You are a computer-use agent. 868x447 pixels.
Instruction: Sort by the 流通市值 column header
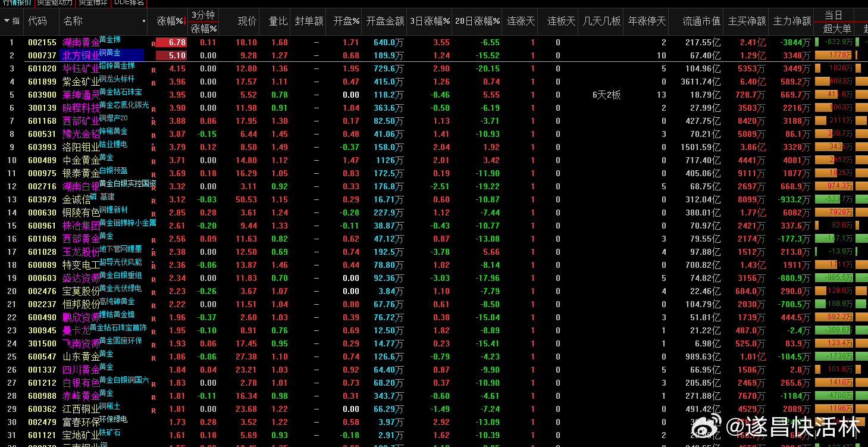coord(701,21)
